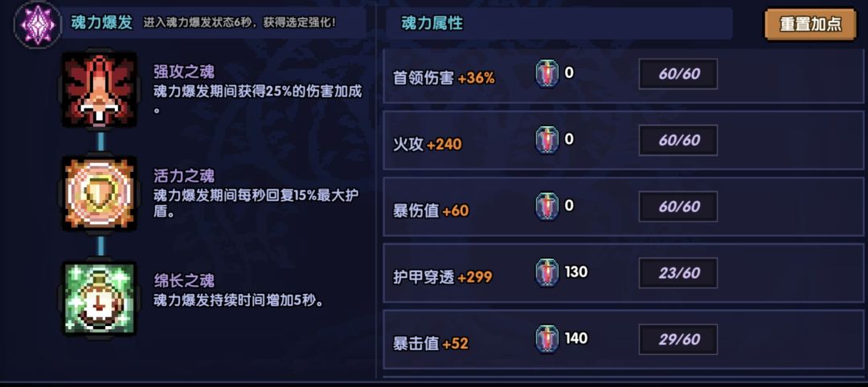Select the 暴击值 +52 attribute row label
868x387 pixels.
pos(430,344)
